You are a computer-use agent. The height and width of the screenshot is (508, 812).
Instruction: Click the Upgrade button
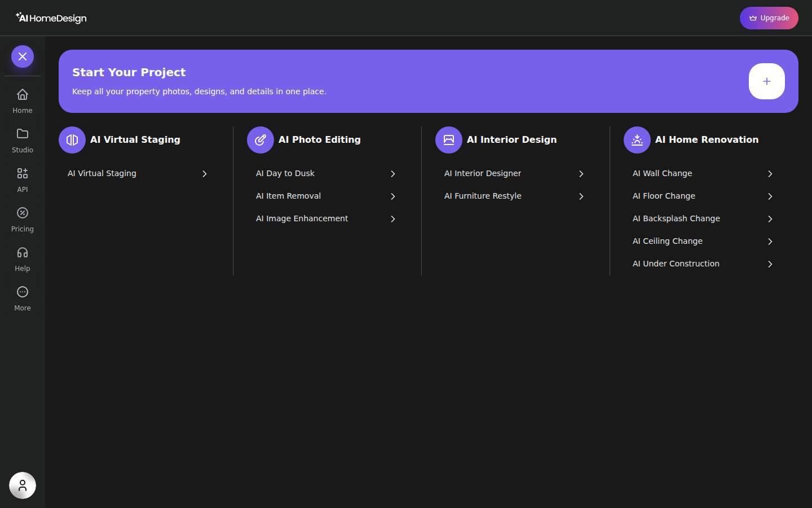tap(769, 18)
